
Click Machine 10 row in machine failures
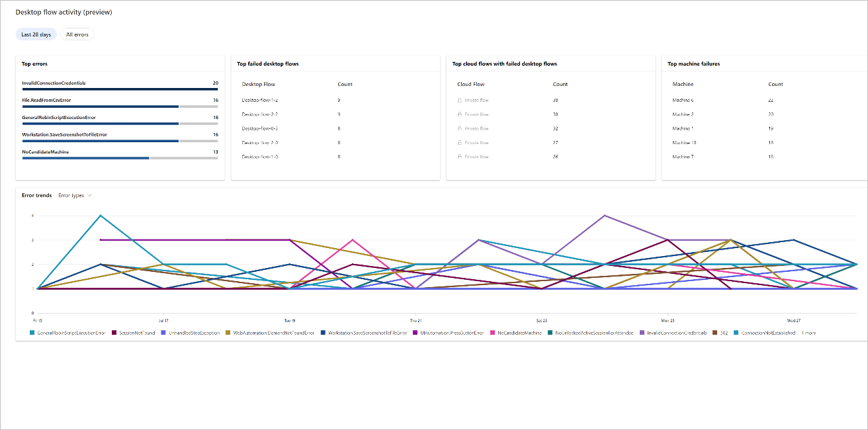pos(684,143)
